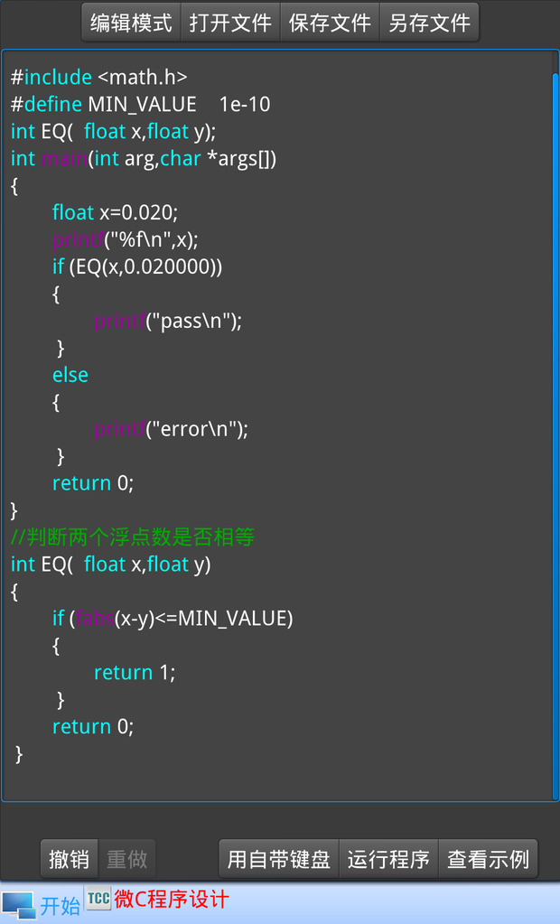Click the 'printf("error\n");' line
560x924 pixels.
tap(171, 430)
